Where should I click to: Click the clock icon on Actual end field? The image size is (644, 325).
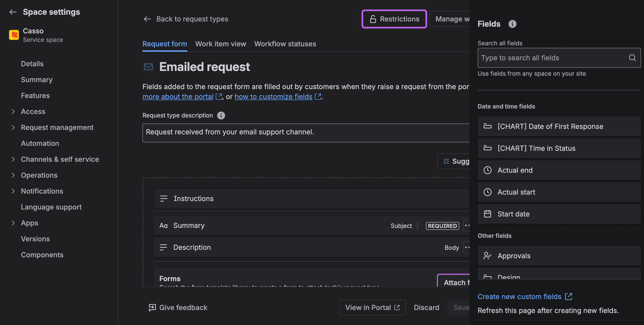pos(487,170)
